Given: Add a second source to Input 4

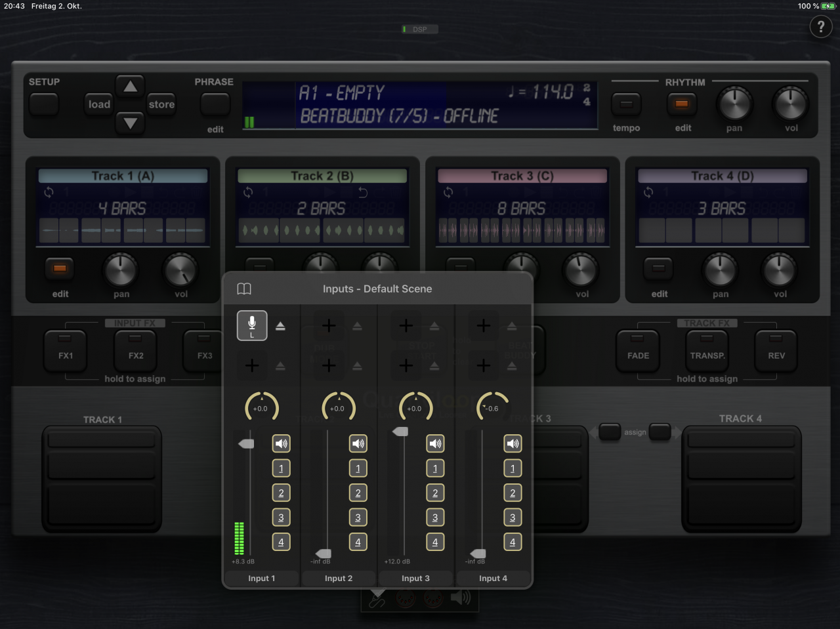Looking at the screenshot, I should [484, 365].
